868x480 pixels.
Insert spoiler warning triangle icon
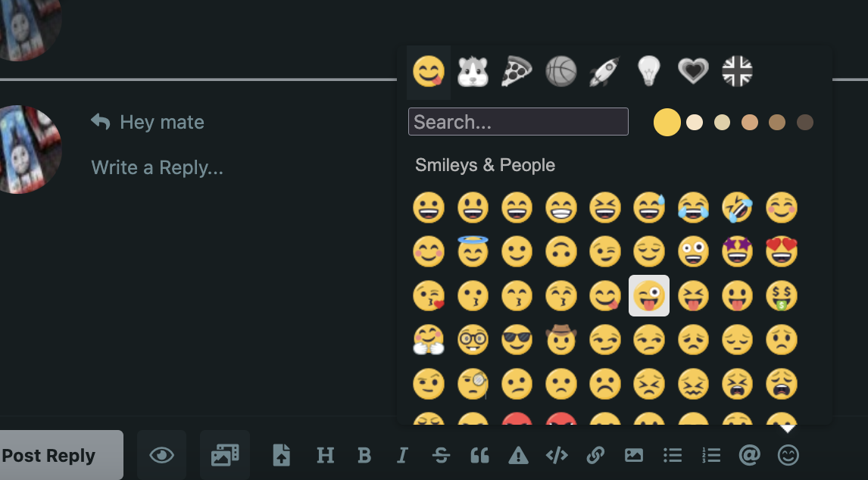[x=518, y=456]
